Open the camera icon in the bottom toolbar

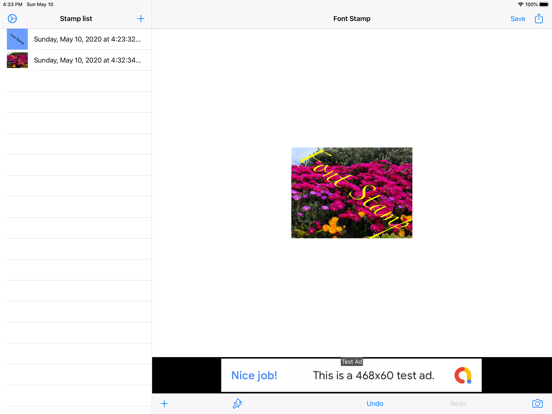(537, 403)
